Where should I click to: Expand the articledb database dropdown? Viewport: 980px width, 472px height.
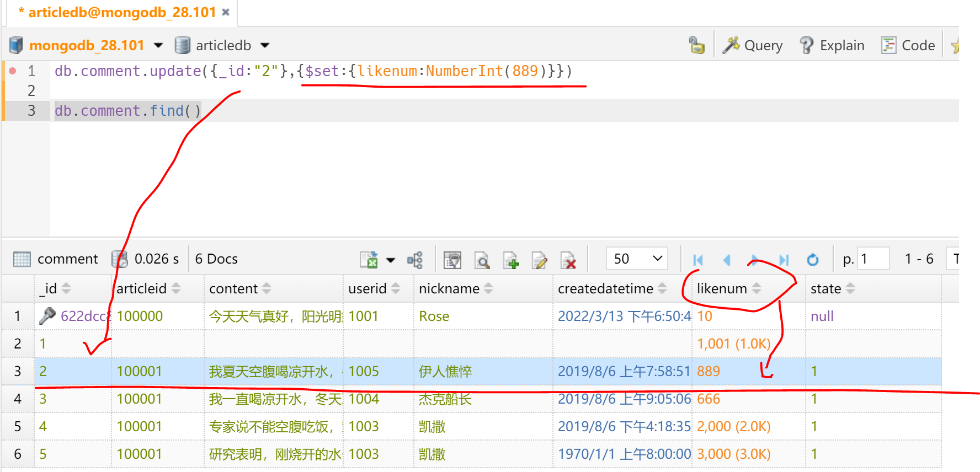coord(265,45)
